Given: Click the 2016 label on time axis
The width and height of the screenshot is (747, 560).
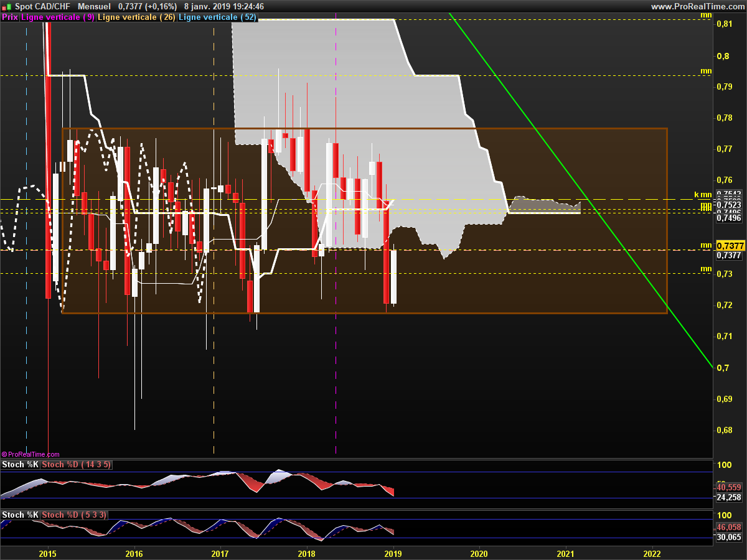Looking at the screenshot, I should point(134,553).
